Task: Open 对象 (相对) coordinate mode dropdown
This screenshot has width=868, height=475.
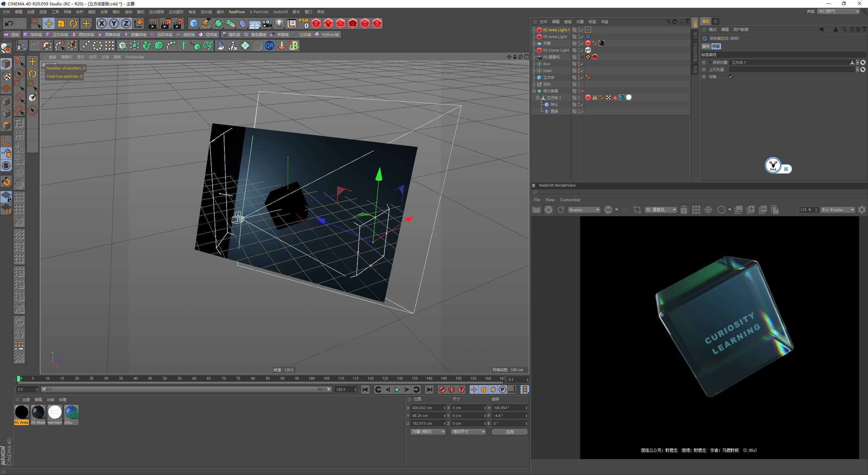Action: 428,432
